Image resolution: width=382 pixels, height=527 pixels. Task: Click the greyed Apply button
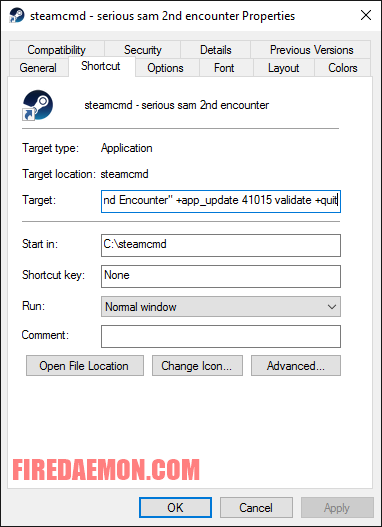(337, 508)
